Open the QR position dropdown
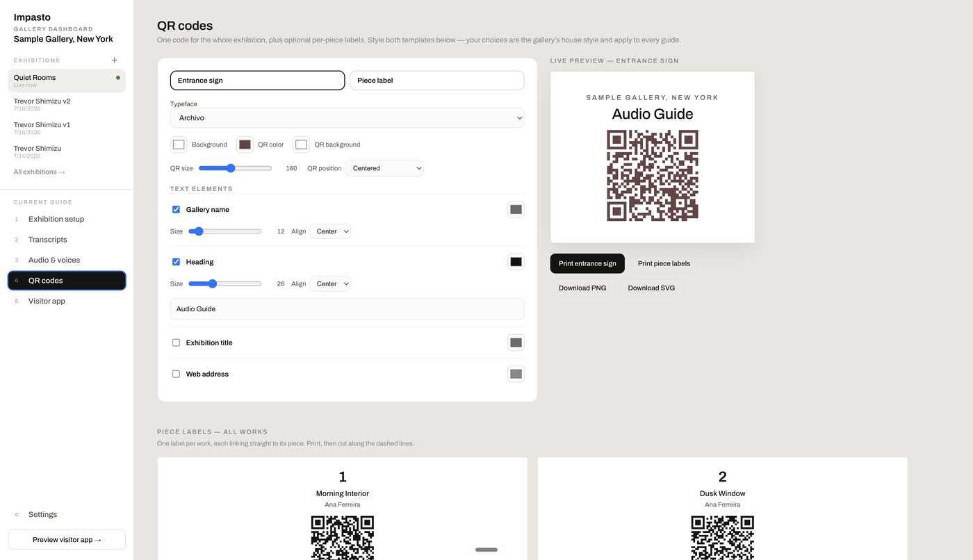This screenshot has width=973, height=560. click(384, 168)
